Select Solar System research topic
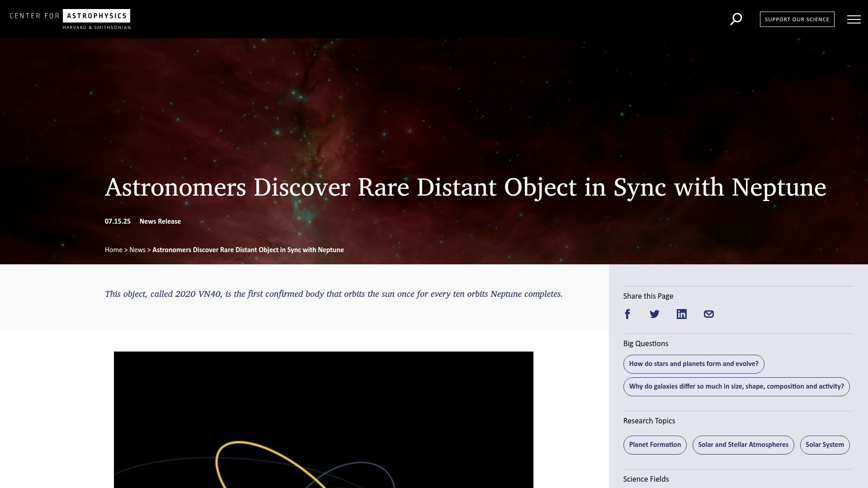This screenshot has width=868, height=488. (x=825, y=445)
